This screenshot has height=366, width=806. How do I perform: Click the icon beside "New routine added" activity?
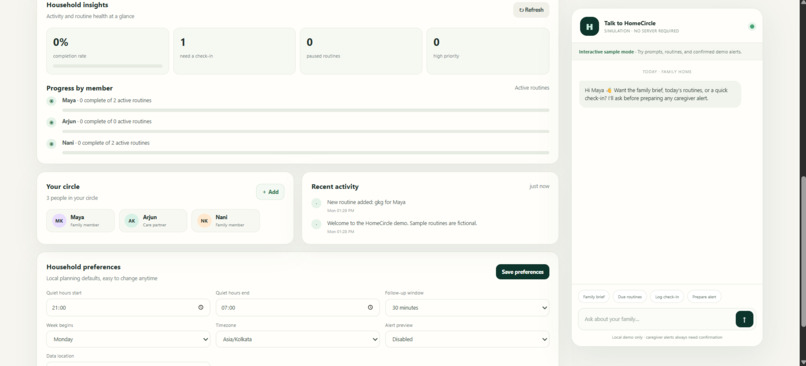pyautogui.click(x=316, y=203)
